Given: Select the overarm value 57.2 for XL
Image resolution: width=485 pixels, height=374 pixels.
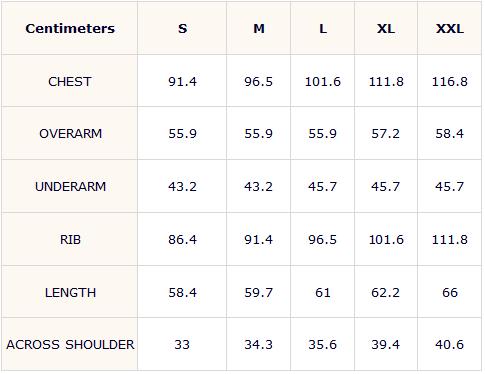Looking at the screenshot, I should pyautogui.click(x=386, y=134).
